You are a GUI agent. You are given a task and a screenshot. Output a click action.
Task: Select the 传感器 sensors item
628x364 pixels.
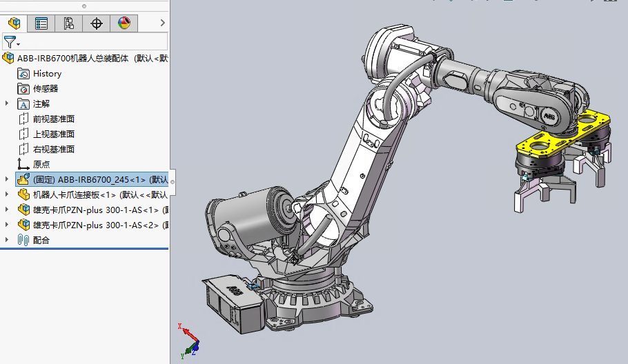[x=46, y=89]
